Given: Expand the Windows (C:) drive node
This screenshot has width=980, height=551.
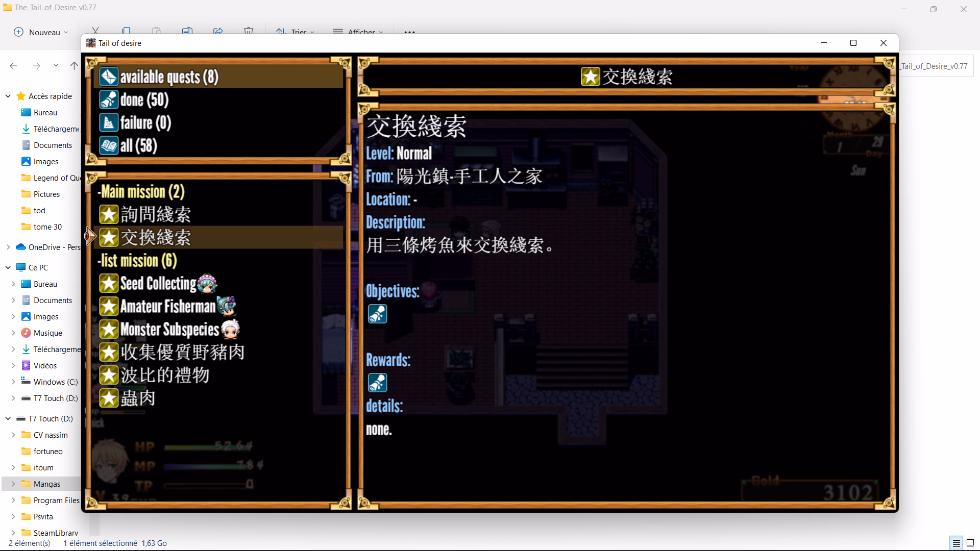Looking at the screenshot, I should pos(13,382).
